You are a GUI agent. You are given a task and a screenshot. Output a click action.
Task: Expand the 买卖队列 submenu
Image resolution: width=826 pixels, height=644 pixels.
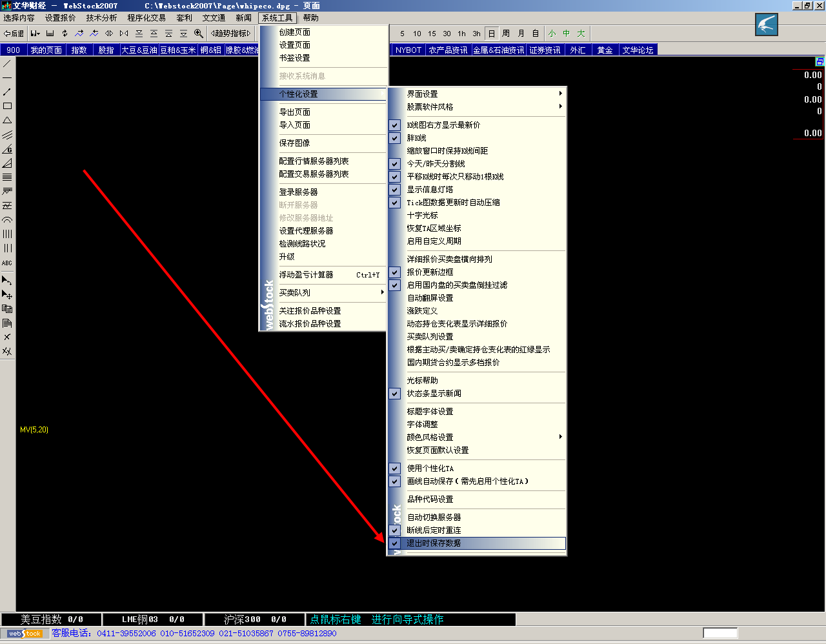click(x=323, y=293)
